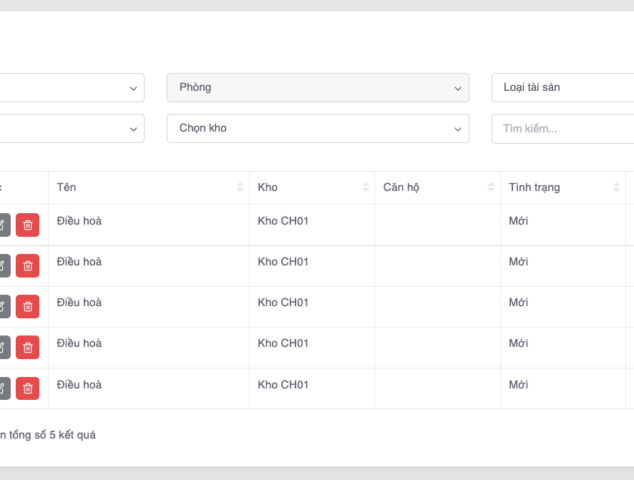Click the red trash icon in the first row
Viewport: 634px width, 480px height.
point(27,225)
